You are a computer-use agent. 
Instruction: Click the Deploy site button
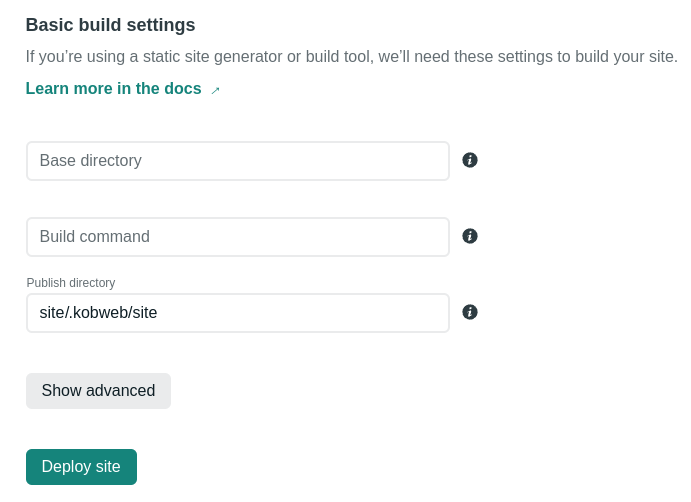(82, 467)
